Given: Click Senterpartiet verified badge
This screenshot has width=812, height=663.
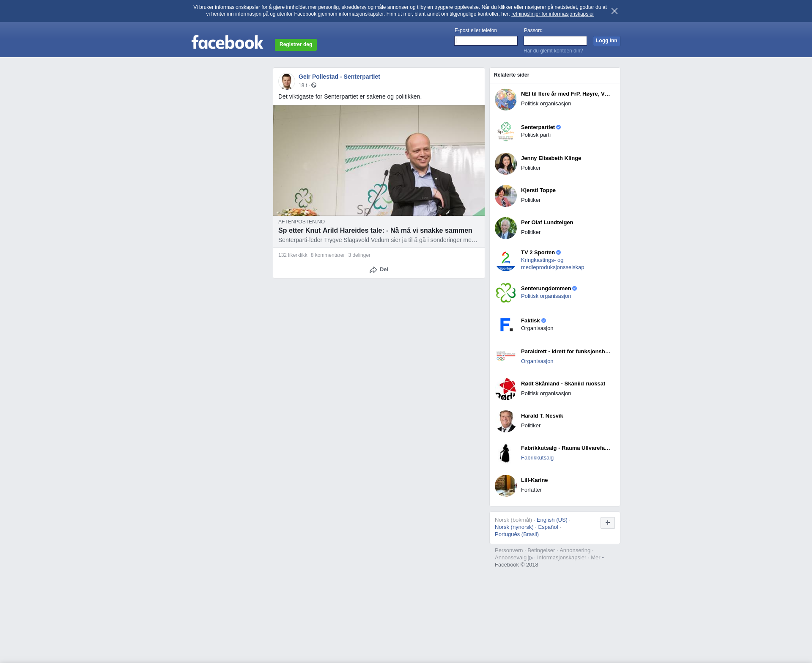Looking at the screenshot, I should tap(558, 127).
